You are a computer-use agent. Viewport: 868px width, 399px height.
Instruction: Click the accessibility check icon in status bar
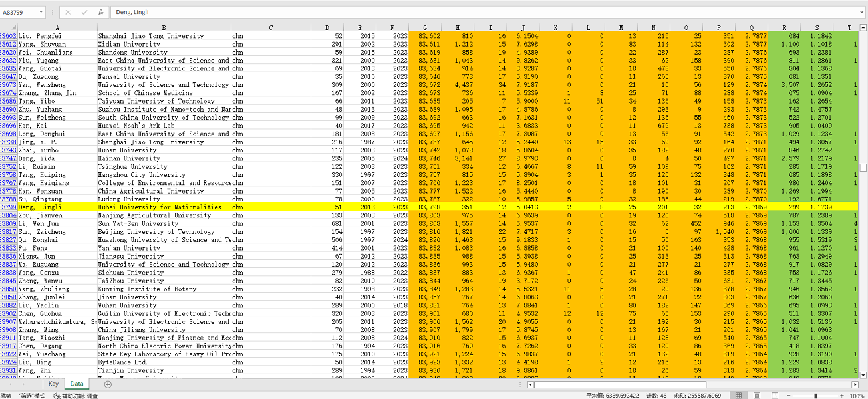57,396
